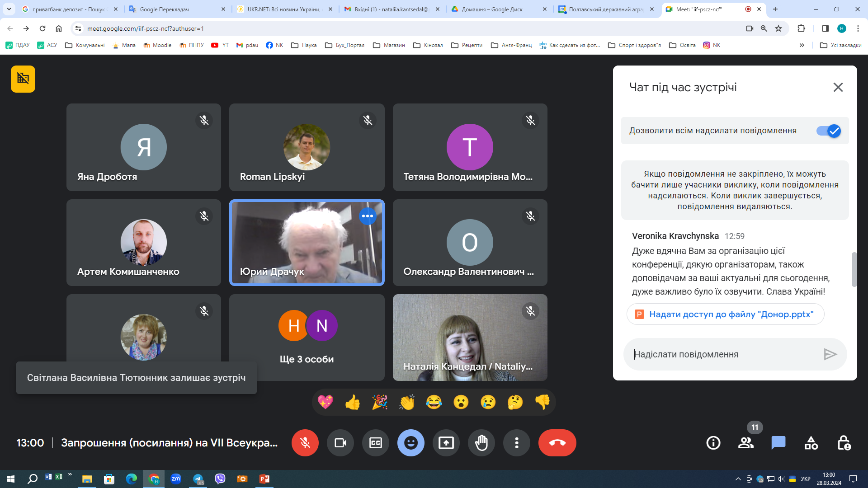Open the browser extensions puzzle icon
The height and width of the screenshot is (488, 868).
(801, 28)
